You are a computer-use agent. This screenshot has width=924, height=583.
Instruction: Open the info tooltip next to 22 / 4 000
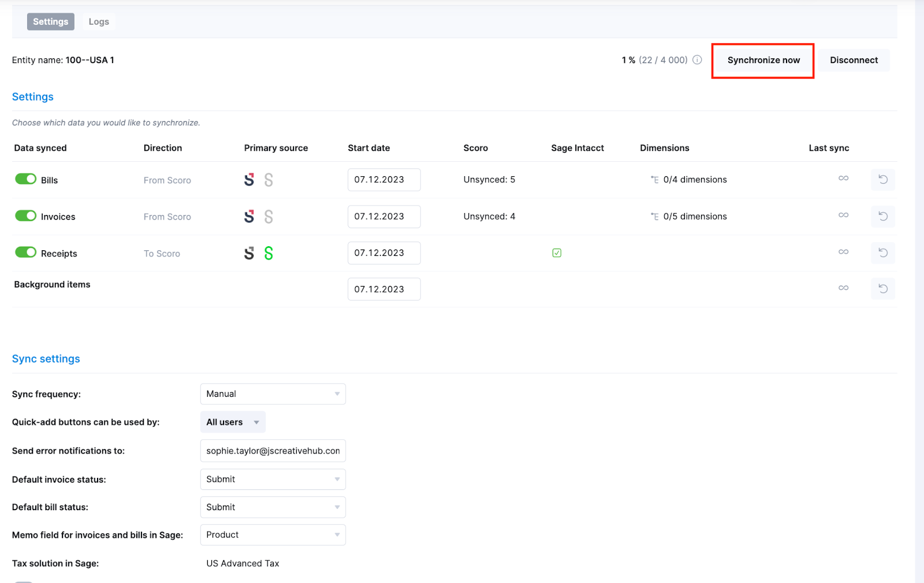(698, 60)
